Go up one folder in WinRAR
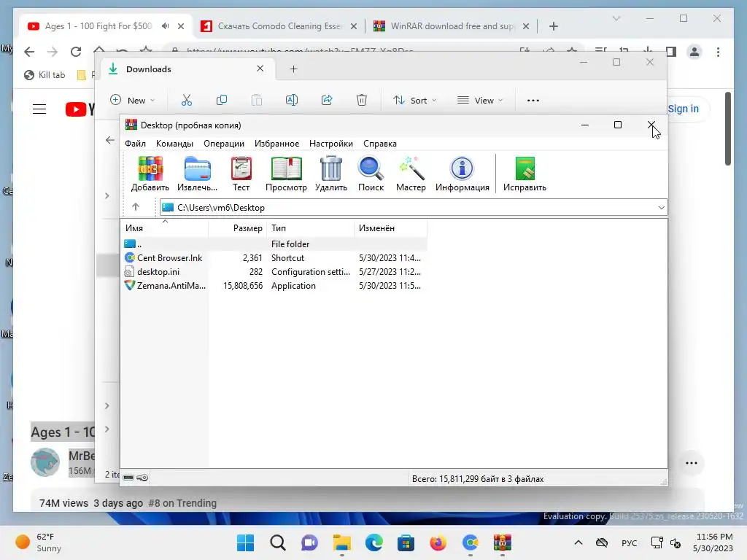This screenshot has width=747, height=560. (136, 206)
